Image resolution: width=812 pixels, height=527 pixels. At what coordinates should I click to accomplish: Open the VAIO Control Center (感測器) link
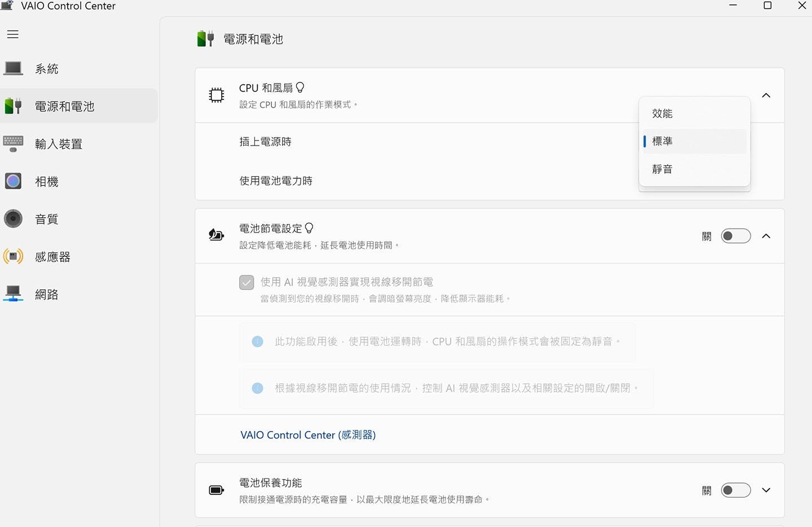point(308,434)
